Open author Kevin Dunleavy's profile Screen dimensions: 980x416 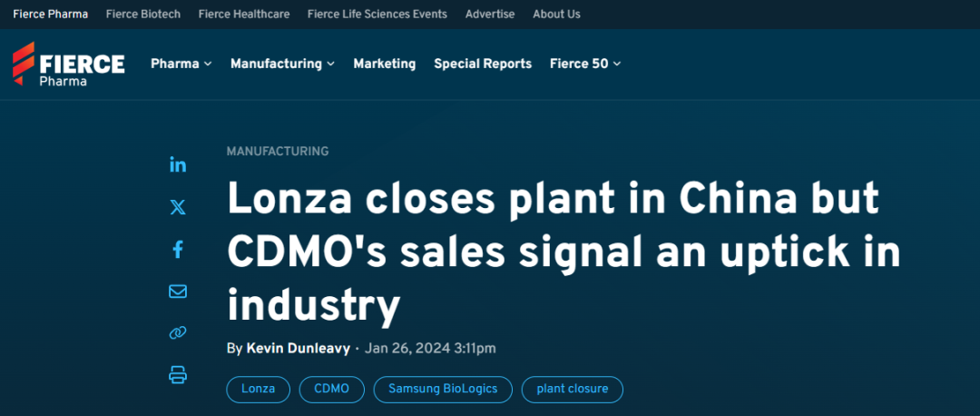[x=299, y=349]
